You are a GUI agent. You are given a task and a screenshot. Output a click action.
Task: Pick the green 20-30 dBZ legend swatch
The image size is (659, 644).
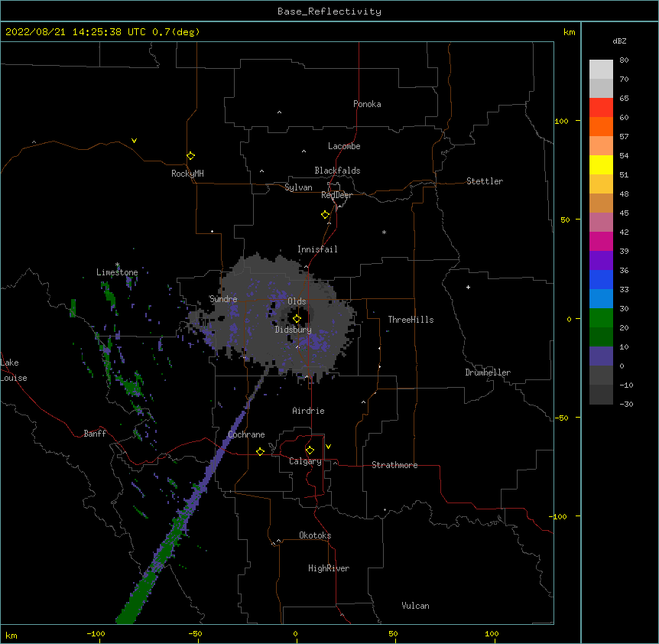click(x=601, y=318)
